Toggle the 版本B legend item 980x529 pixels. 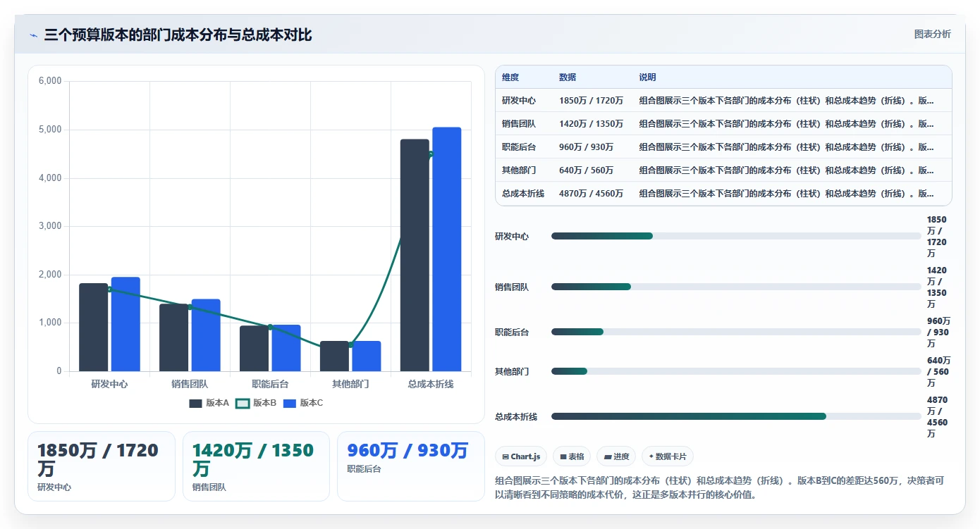pyautogui.click(x=255, y=403)
